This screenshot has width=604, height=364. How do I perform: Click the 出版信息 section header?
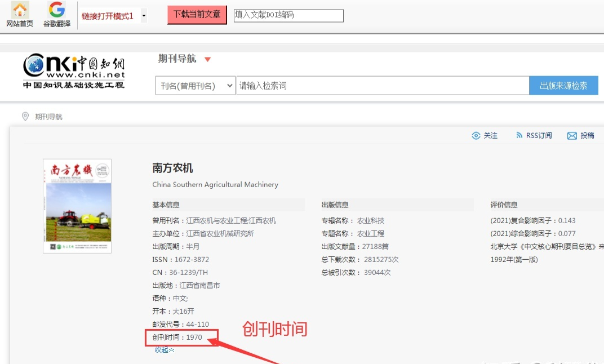point(335,205)
